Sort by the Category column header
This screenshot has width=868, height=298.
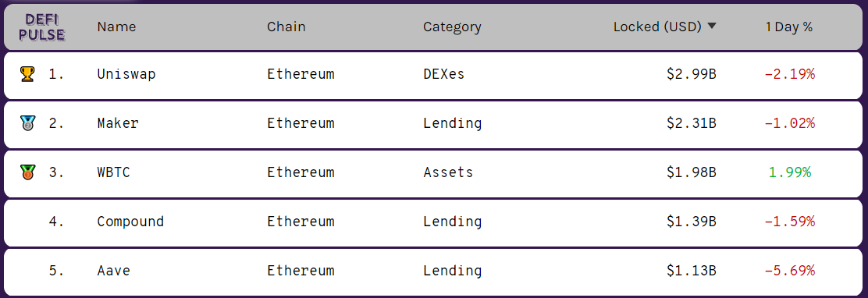[x=452, y=27]
